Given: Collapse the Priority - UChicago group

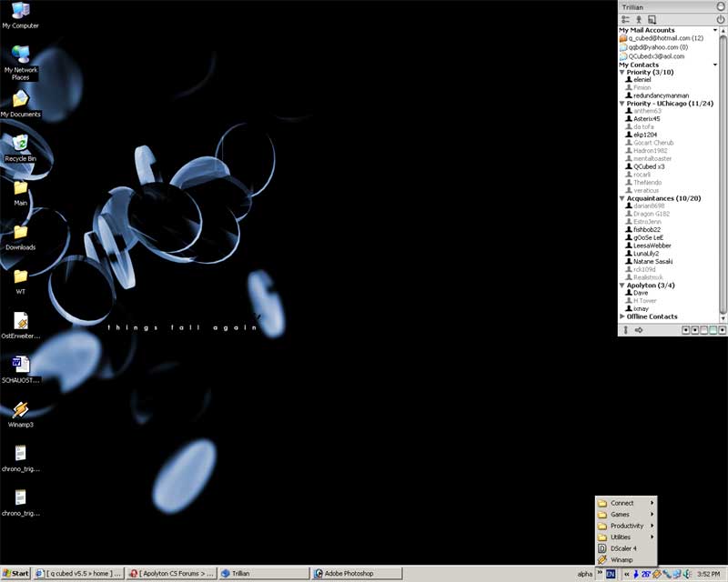Looking at the screenshot, I should (622, 104).
